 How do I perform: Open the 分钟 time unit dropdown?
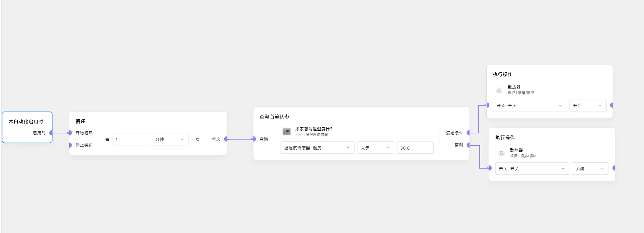click(x=170, y=139)
